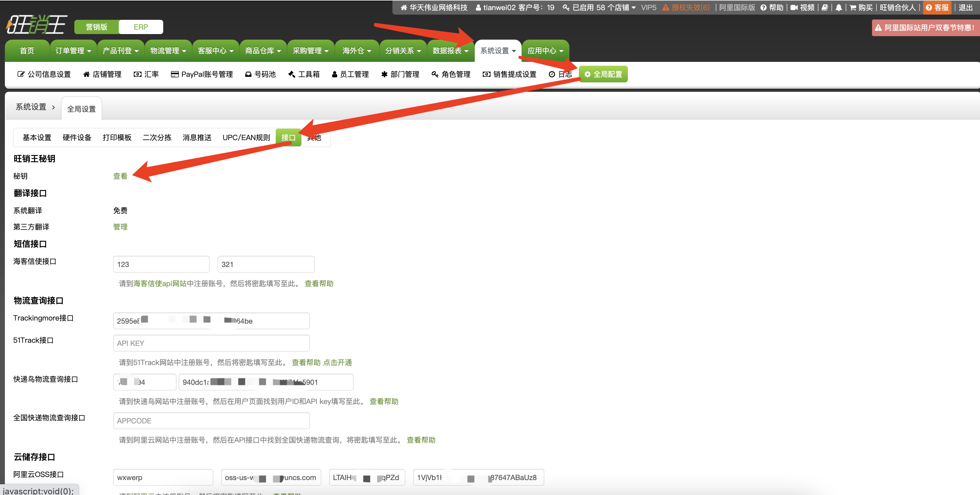Expand the 已启用 58 个店铺 dropdown
Viewport: 980px width, 495px height.
point(600,8)
